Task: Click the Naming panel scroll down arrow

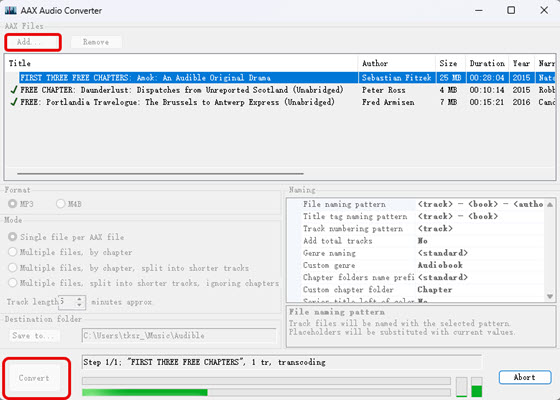Action: coord(550,296)
